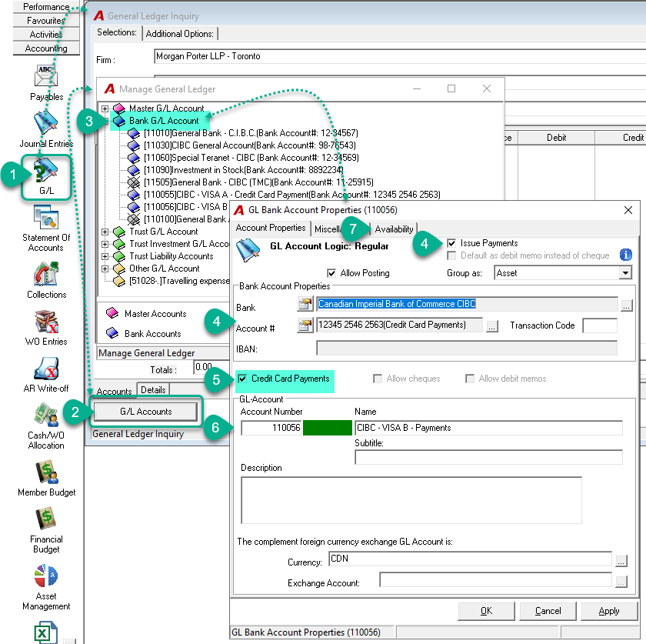Open the Group as dropdown

pos(625,273)
